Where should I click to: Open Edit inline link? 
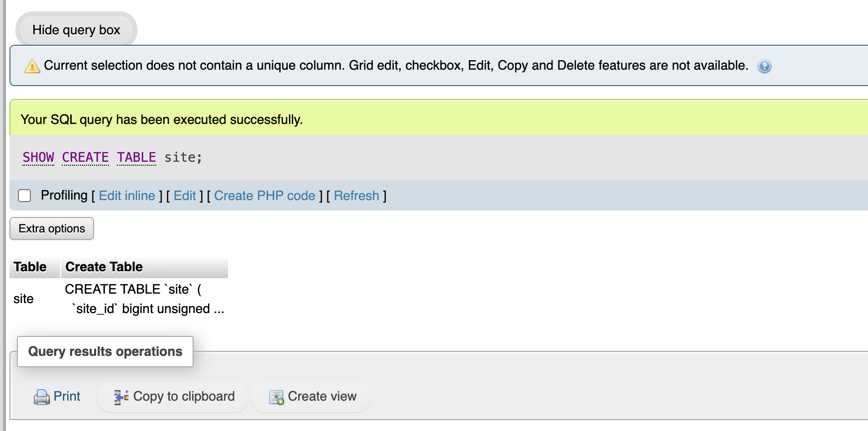pos(127,196)
